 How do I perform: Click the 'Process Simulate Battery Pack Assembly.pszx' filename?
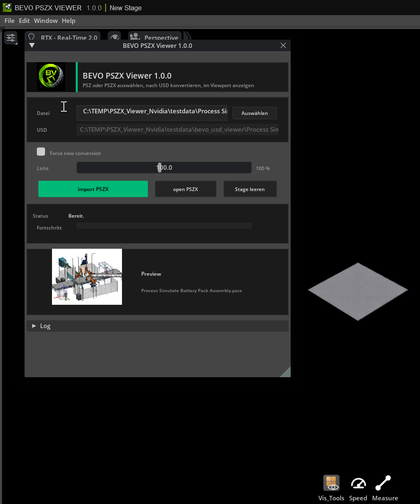click(x=192, y=290)
